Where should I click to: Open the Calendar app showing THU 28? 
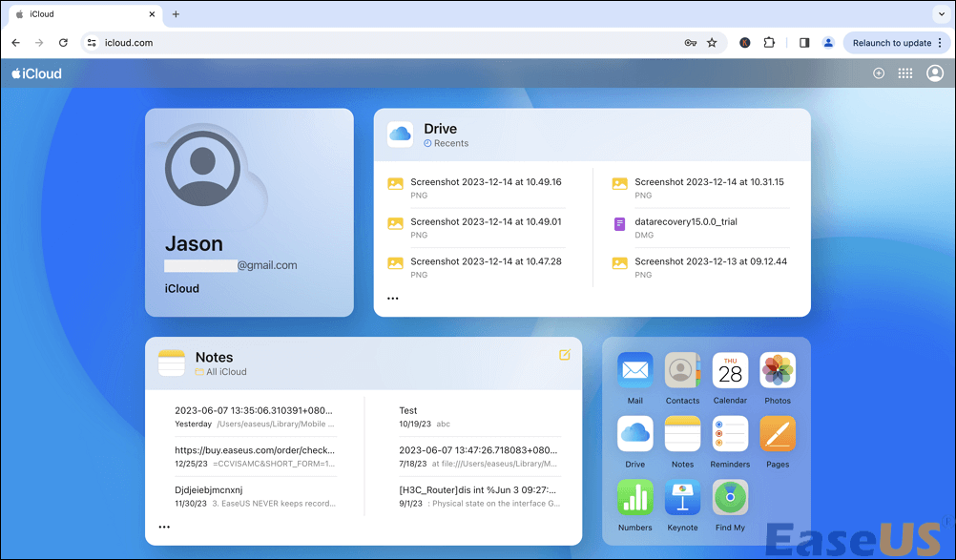[x=730, y=372]
